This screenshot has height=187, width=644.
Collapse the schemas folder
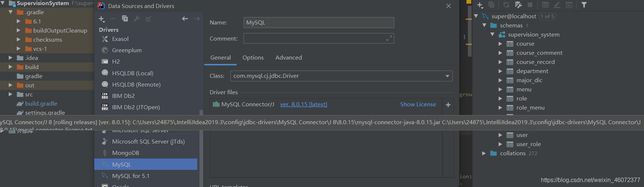(x=484, y=25)
